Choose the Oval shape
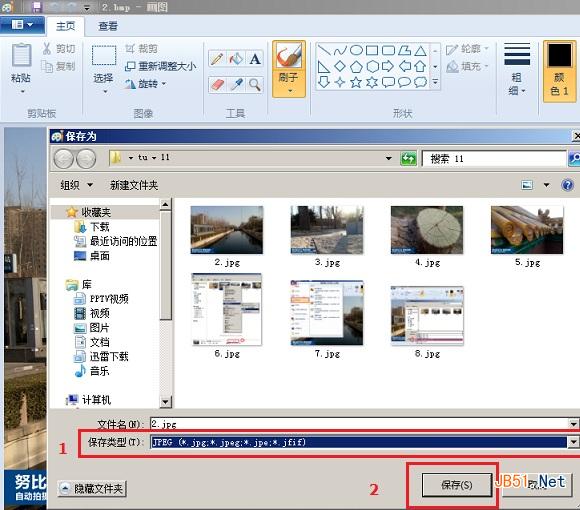The height and width of the screenshot is (510, 580). click(x=356, y=50)
